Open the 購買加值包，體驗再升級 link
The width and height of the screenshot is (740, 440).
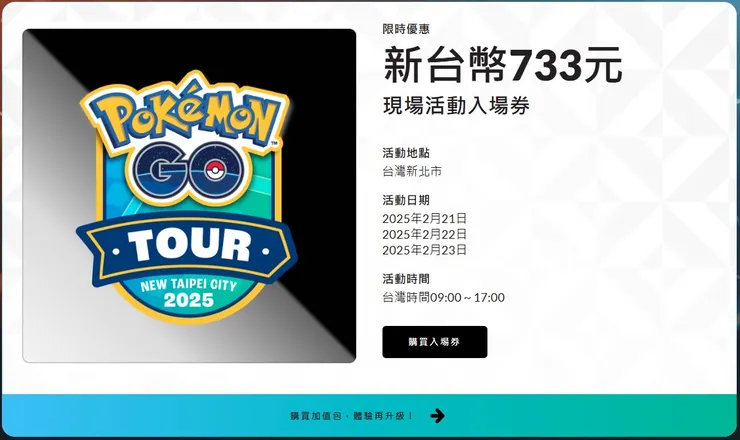click(352, 416)
